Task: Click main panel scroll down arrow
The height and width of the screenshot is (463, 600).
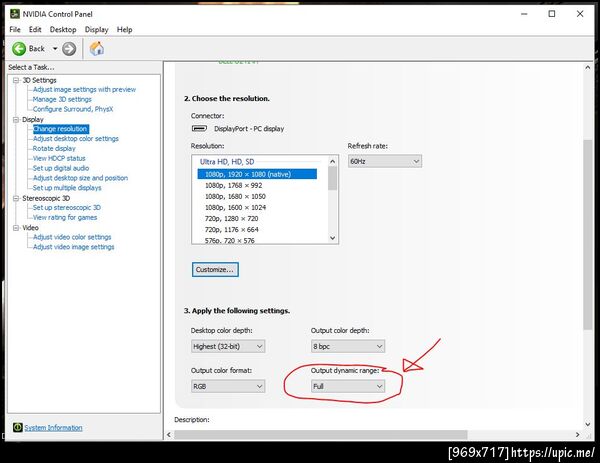Action: pos(587,424)
